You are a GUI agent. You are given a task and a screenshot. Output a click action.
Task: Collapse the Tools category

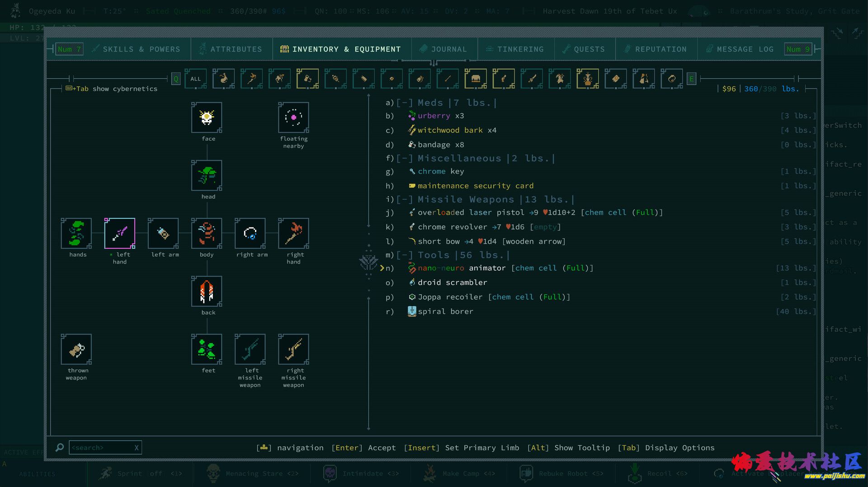click(x=405, y=255)
